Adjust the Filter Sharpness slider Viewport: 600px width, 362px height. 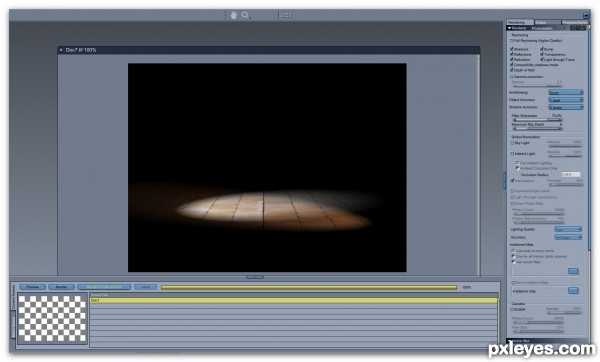coord(537,120)
